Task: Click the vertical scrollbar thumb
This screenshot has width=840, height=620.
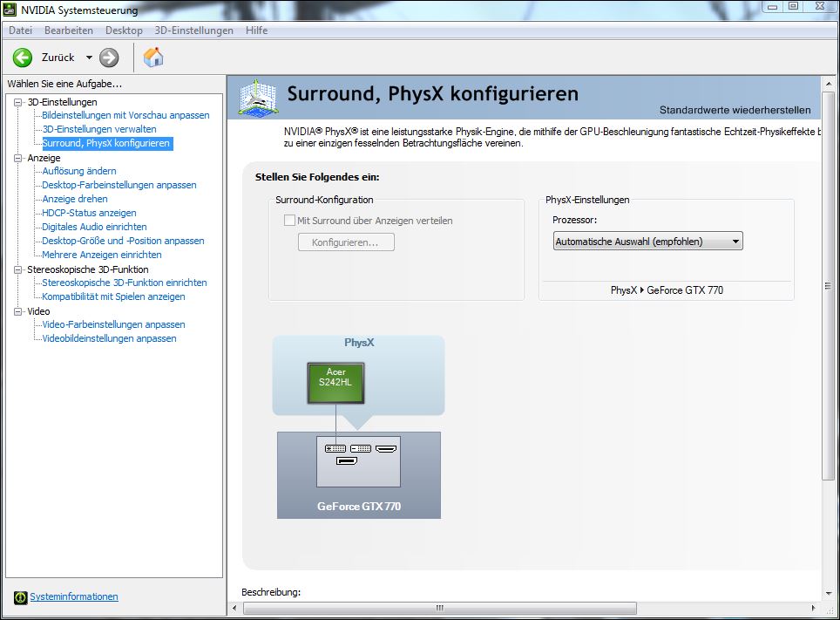Action: click(x=828, y=286)
